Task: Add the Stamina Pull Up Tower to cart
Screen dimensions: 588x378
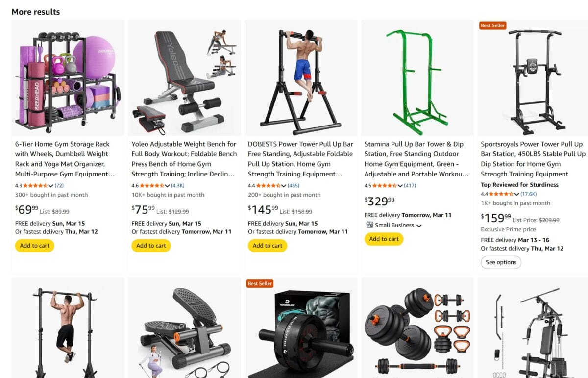Action: (384, 239)
